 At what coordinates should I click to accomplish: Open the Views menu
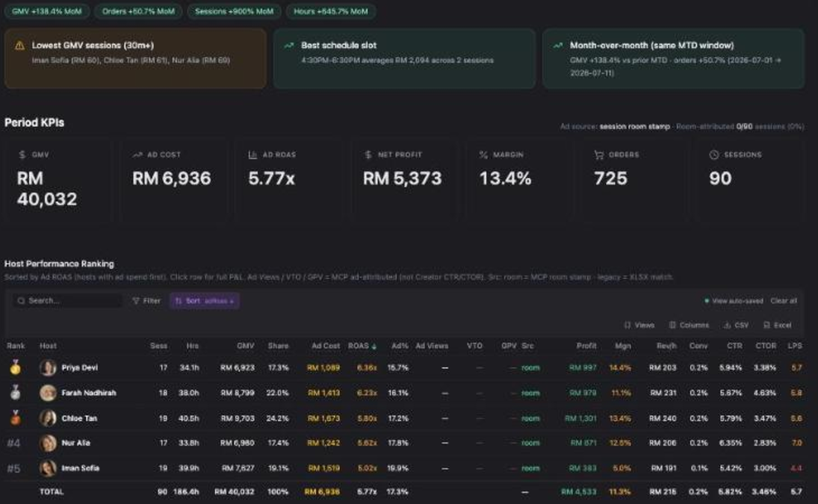coord(639,326)
